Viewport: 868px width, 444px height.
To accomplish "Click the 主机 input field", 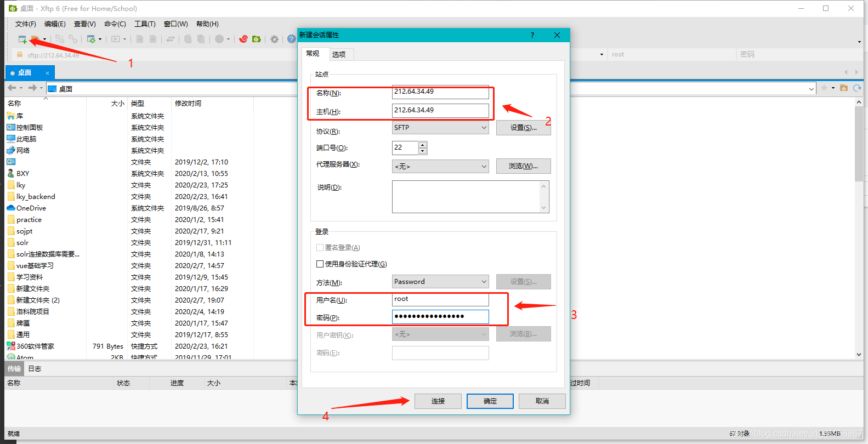I will coord(440,110).
